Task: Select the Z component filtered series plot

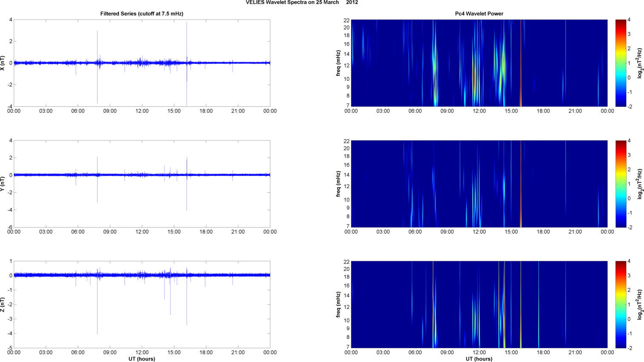Action: pyautogui.click(x=142, y=304)
